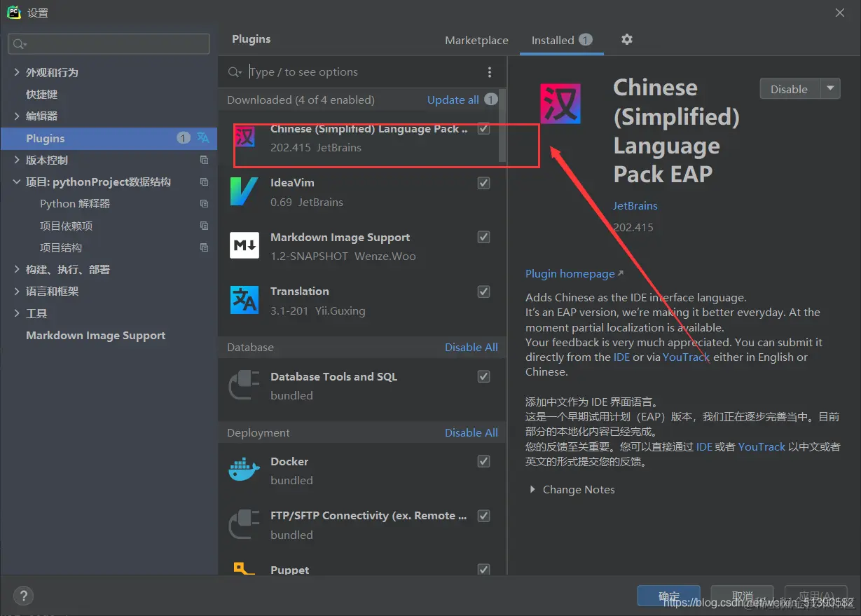Click the Translation plugin icon
This screenshot has height=616, width=861.
click(x=244, y=300)
